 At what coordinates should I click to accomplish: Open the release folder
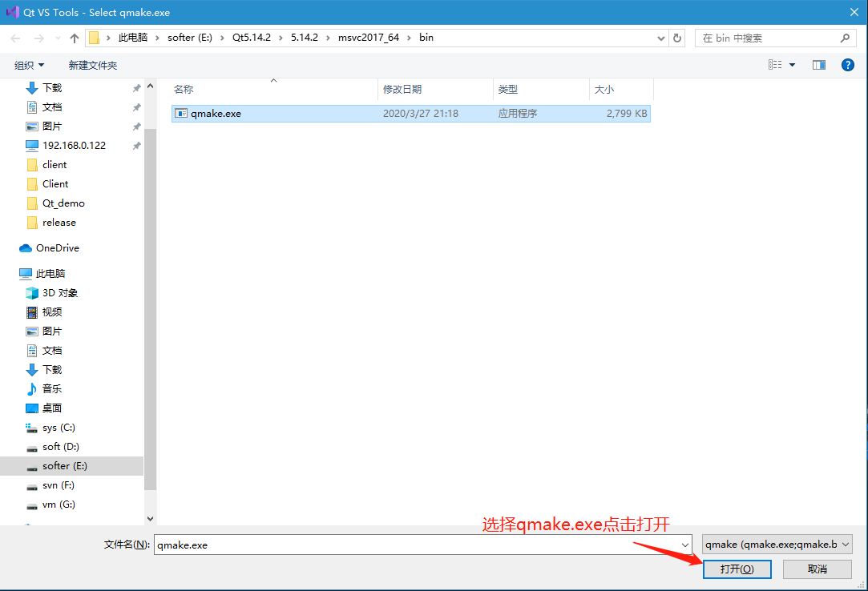[x=59, y=223]
